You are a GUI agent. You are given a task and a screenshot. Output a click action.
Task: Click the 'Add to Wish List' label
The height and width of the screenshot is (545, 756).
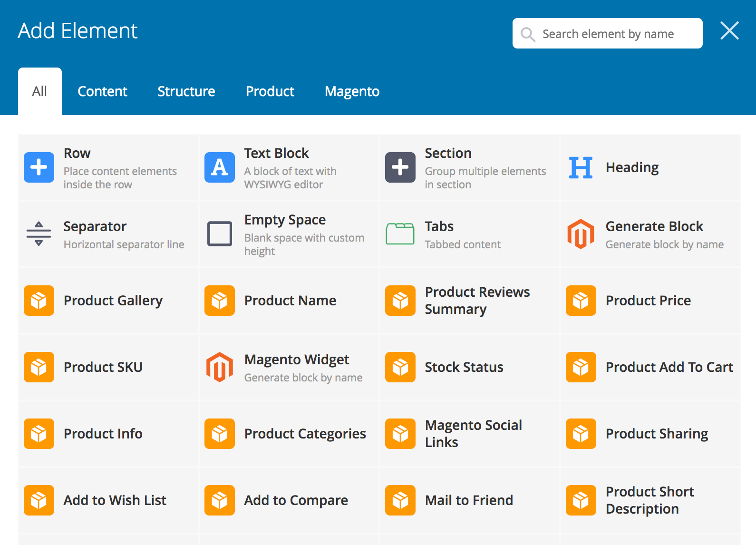click(x=115, y=500)
